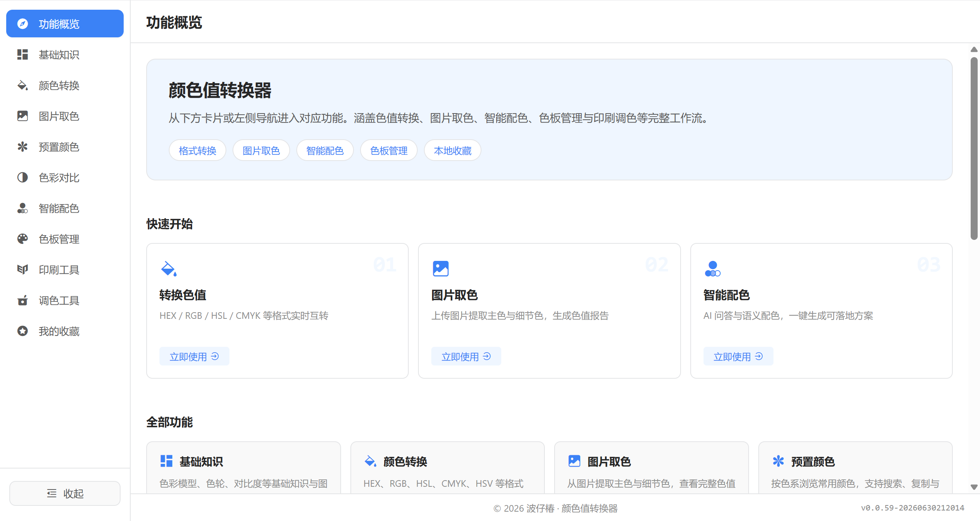Select the 颜色转换 paint bucket icon
This screenshot has width=980, height=521.
(23, 85)
